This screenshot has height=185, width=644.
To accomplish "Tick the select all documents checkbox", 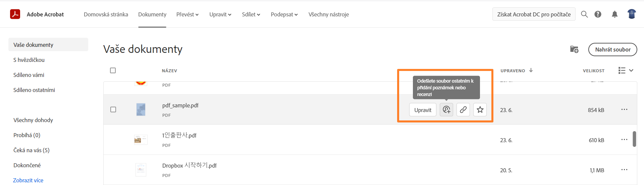I will coord(113,71).
